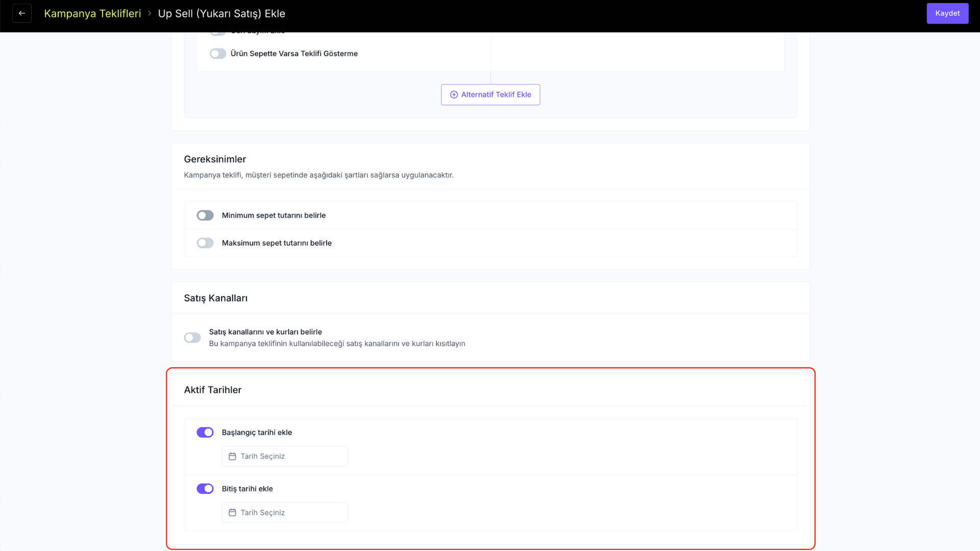Disable Bitiş tarihi ekle switch
980x551 pixels.
click(x=205, y=489)
